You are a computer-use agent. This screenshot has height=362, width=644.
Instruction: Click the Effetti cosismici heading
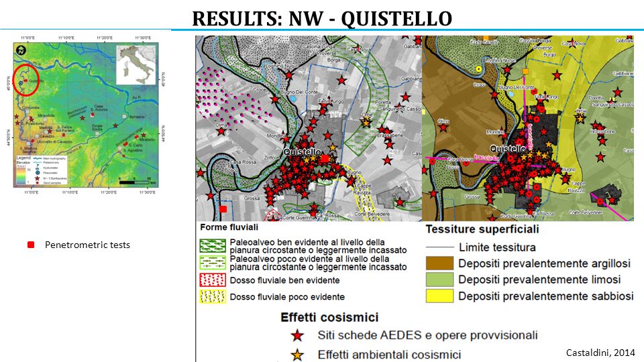coord(329,317)
